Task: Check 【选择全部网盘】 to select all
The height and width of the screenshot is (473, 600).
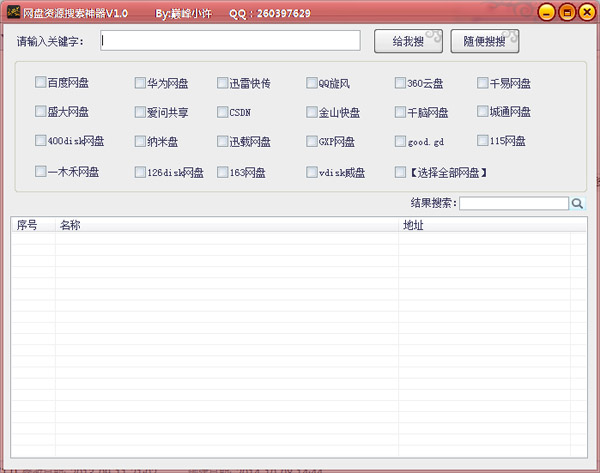Action: click(x=400, y=172)
